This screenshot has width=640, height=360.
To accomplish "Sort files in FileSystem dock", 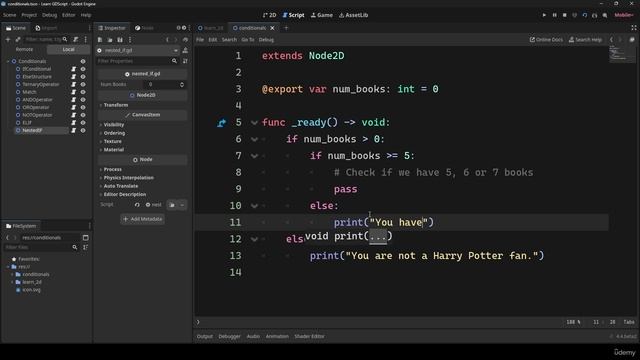I will [85, 247].
